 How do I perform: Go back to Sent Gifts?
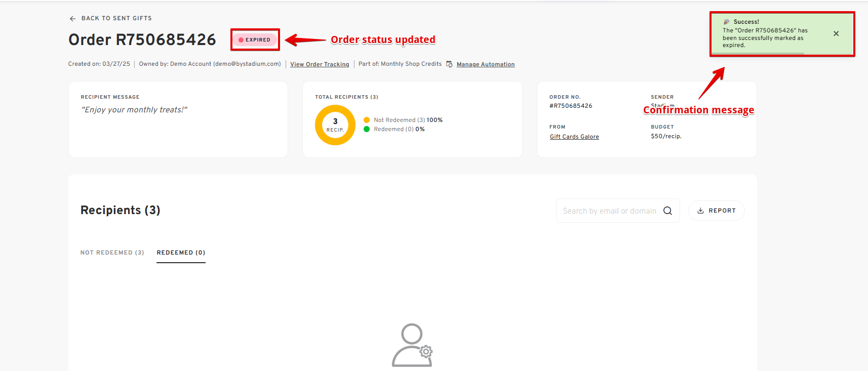(116, 18)
